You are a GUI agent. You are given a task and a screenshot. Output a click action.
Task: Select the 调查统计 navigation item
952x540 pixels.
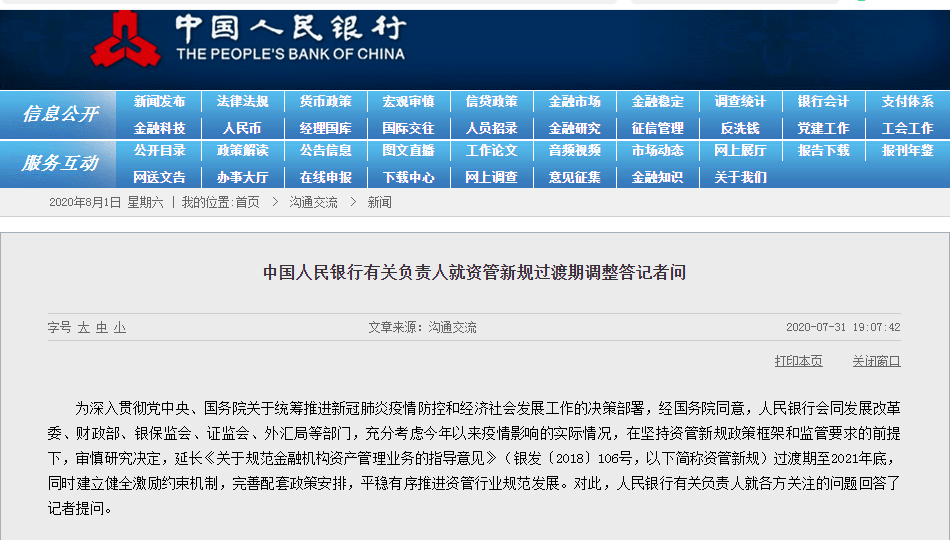pyautogui.click(x=741, y=102)
